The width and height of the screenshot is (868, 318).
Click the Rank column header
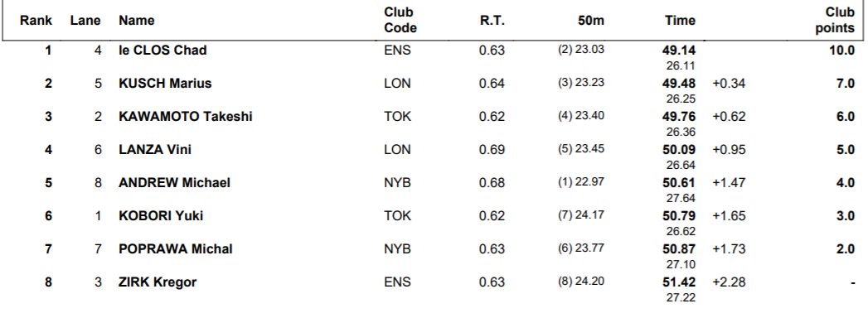(x=36, y=21)
